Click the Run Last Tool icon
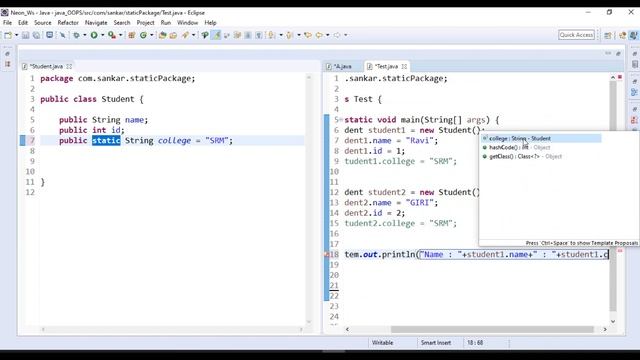 [111, 35]
